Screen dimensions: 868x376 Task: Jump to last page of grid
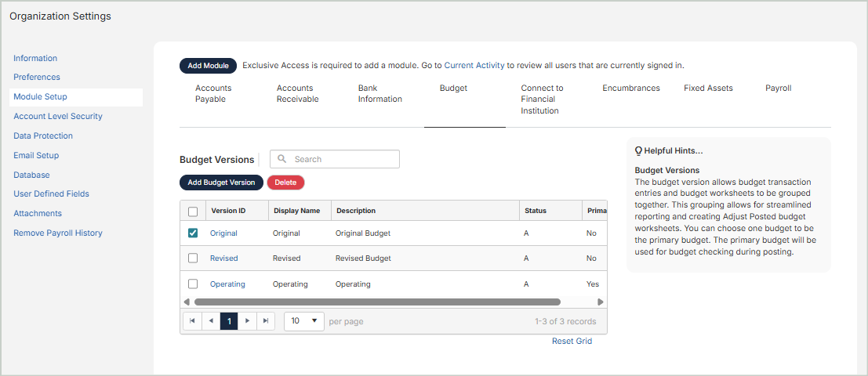point(267,321)
